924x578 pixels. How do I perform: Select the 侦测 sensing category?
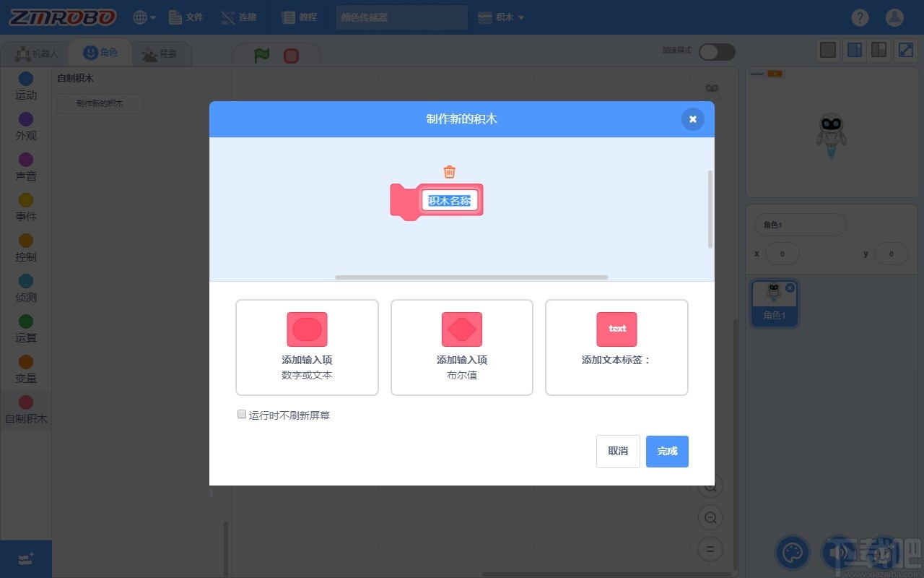[26, 288]
